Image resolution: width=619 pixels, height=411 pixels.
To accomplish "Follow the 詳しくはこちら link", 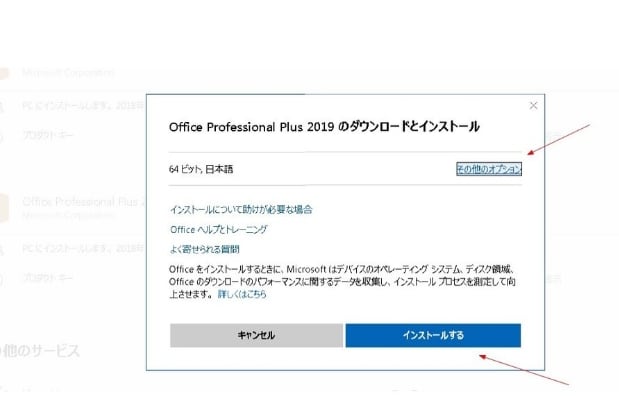I will point(242,294).
